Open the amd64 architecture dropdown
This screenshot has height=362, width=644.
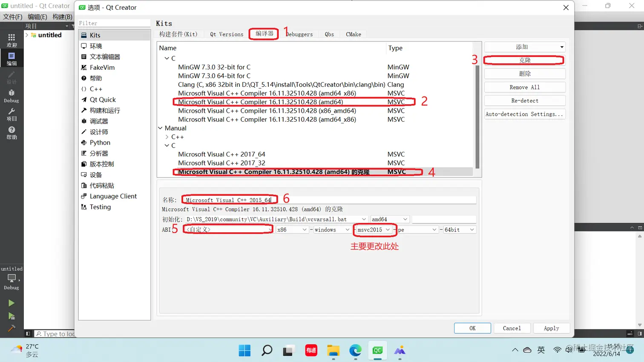390,219
